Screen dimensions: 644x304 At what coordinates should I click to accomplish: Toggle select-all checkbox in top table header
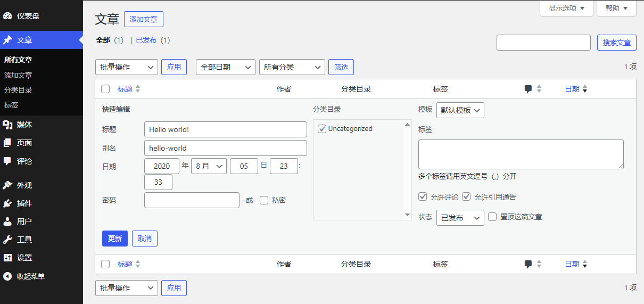tap(105, 89)
